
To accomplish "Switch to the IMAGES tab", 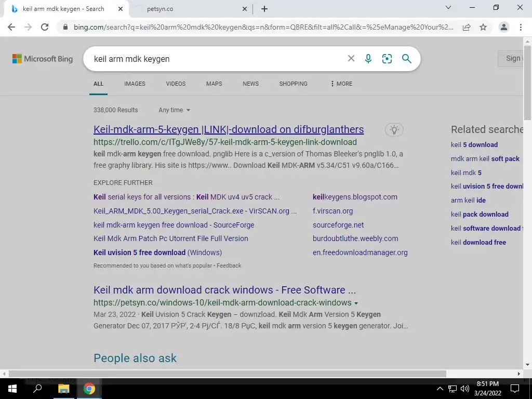I will click(135, 84).
